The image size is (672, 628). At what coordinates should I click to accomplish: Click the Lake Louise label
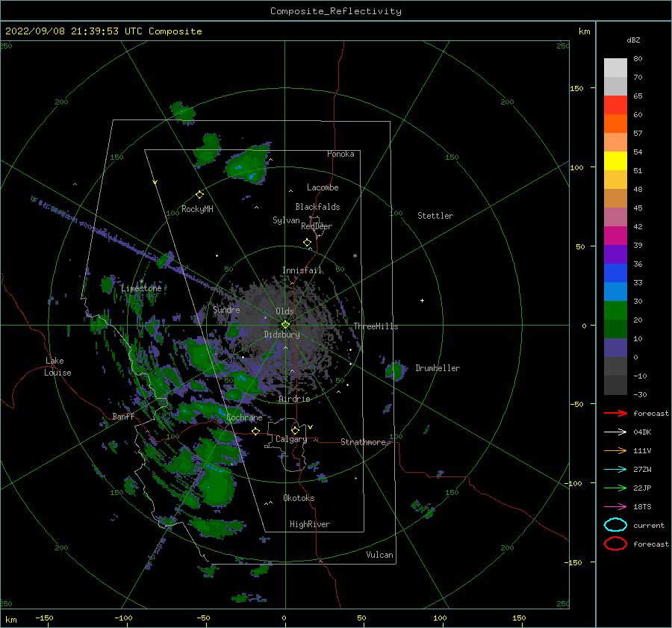click(57, 367)
